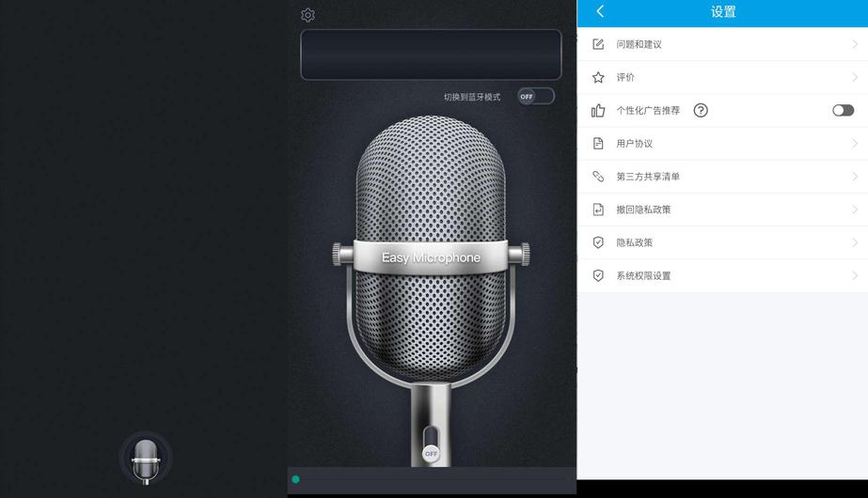Open the 用户协议 menu entry

[x=722, y=144]
